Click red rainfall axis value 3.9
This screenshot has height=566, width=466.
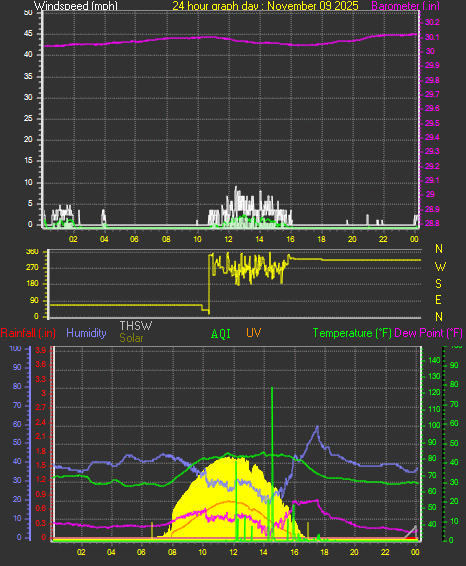click(x=41, y=350)
